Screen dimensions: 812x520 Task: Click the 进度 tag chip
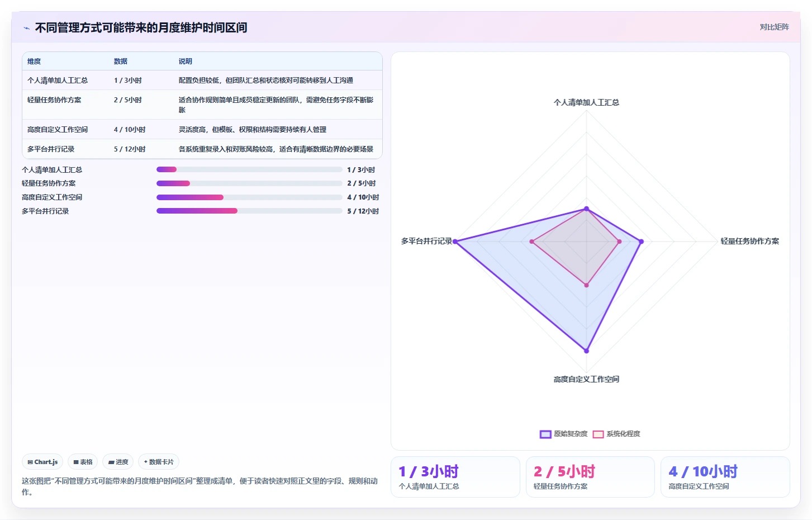pos(118,462)
